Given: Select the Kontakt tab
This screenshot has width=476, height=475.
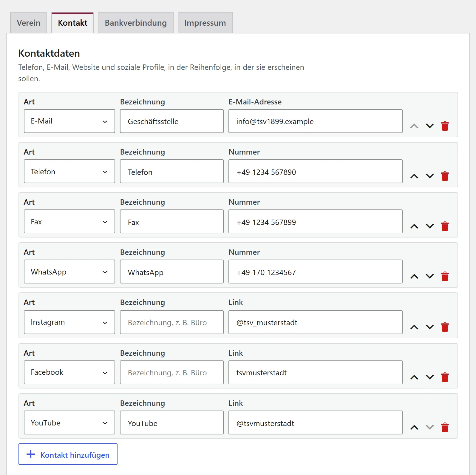Looking at the screenshot, I should [x=72, y=23].
